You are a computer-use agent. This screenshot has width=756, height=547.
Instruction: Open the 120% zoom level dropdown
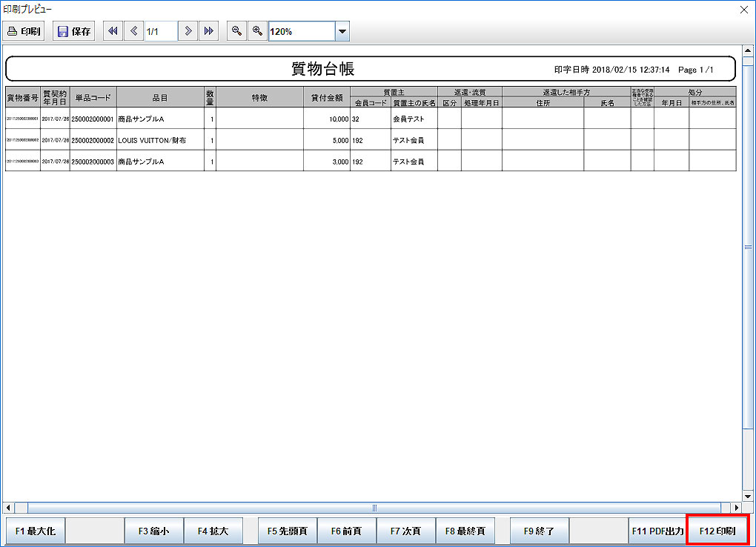point(342,32)
